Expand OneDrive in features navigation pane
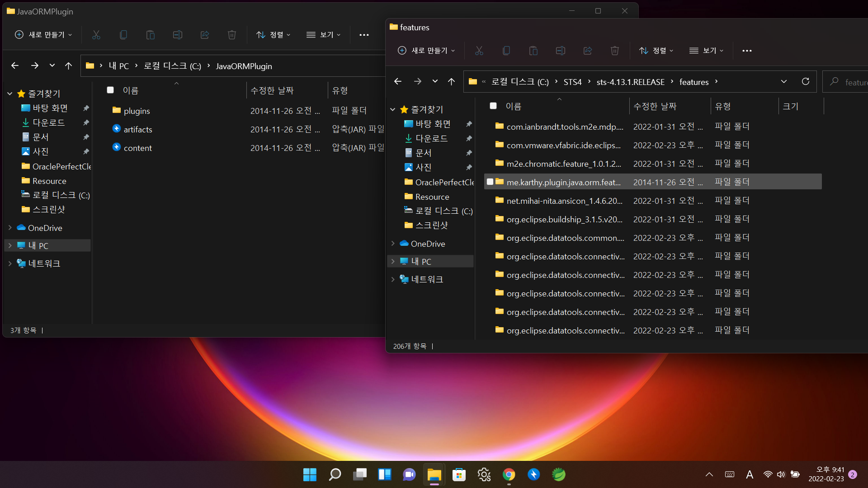Image resolution: width=868 pixels, height=488 pixels. pyautogui.click(x=393, y=244)
